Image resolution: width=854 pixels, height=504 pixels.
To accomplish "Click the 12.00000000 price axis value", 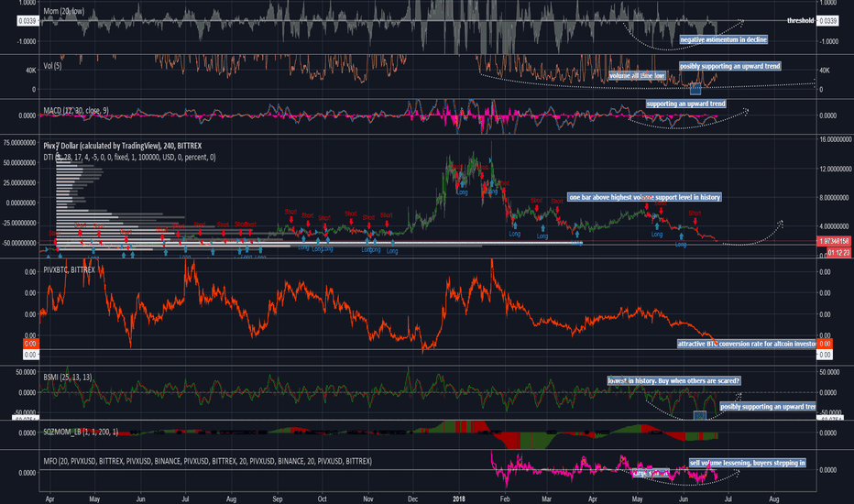I will [836, 169].
